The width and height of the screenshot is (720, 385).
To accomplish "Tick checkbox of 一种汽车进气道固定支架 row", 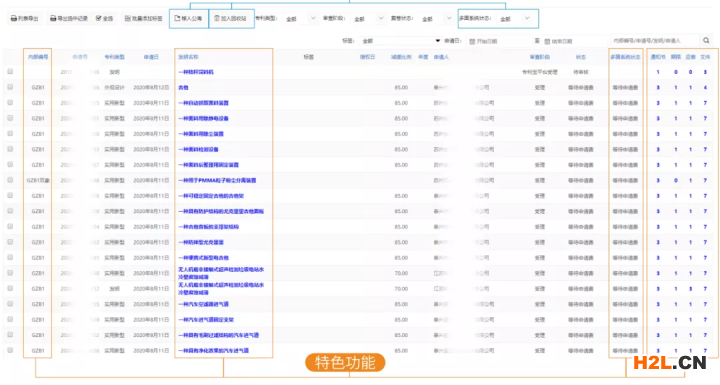I will (10, 319).
